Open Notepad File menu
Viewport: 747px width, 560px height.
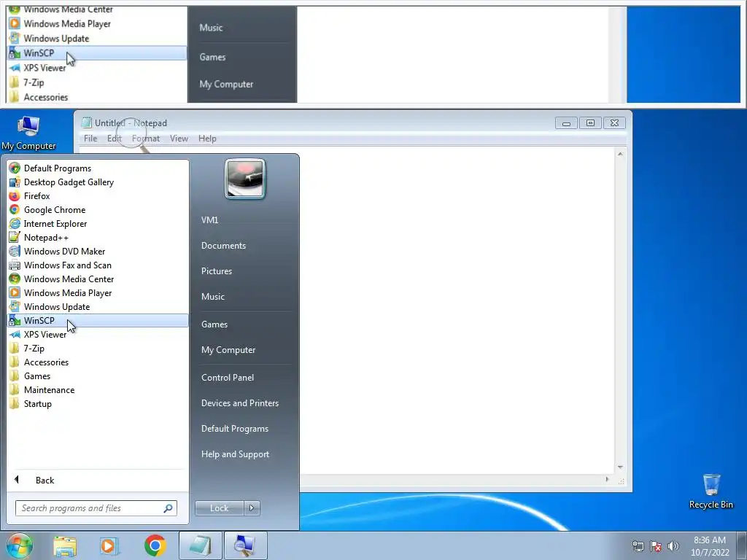click(90, 139)
